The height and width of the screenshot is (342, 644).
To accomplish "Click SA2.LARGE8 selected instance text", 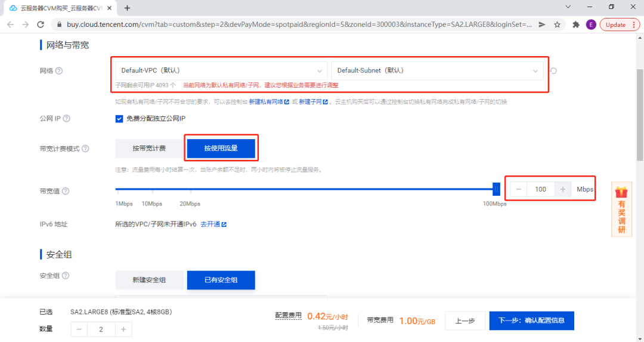I will click(121, 312).
